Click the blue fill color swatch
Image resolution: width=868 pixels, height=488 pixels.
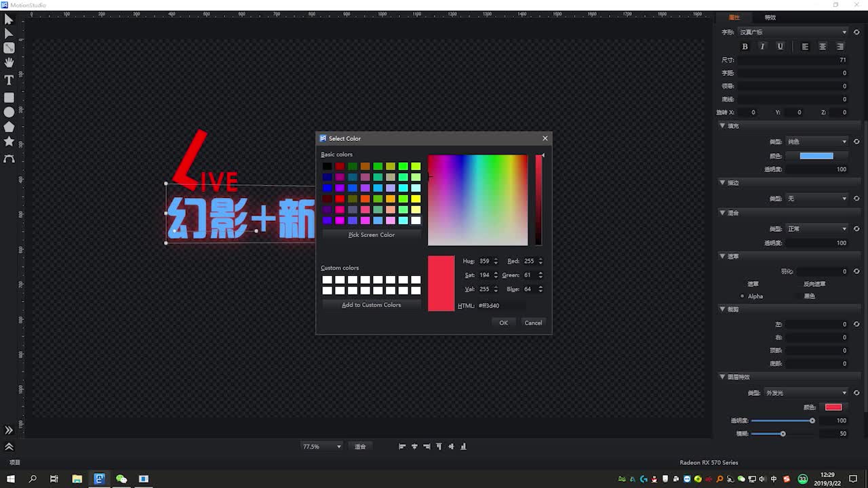[816, 156]
